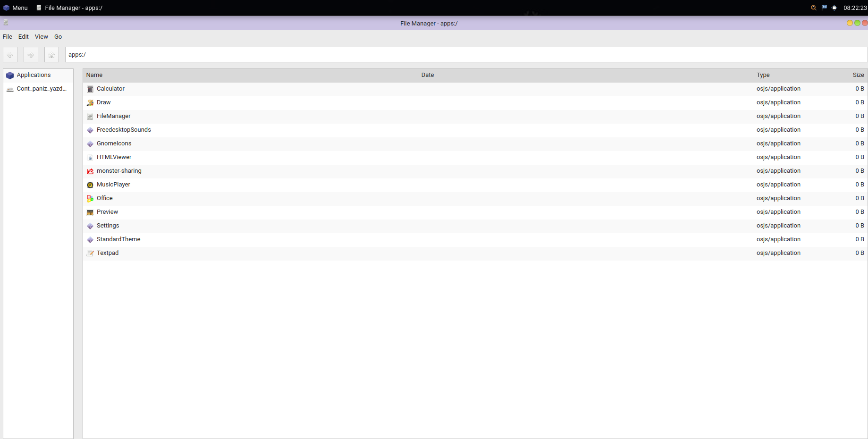Click the diamond icon beside GnomeIcons
This screenshot has width=868, height=439.
tap(90, 144)
